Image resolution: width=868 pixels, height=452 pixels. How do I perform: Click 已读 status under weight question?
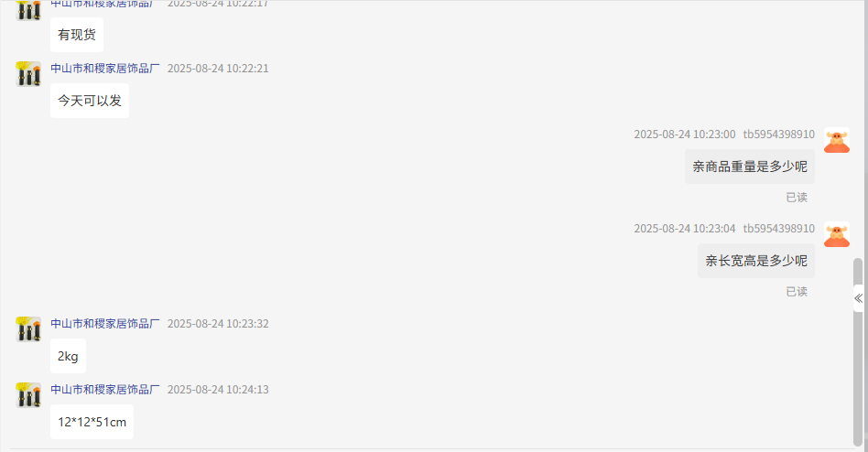click(797, 198)
